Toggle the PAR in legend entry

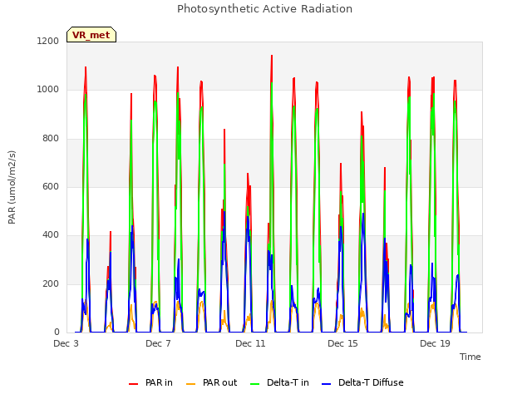pyautogui.click(x=150, y=382)
